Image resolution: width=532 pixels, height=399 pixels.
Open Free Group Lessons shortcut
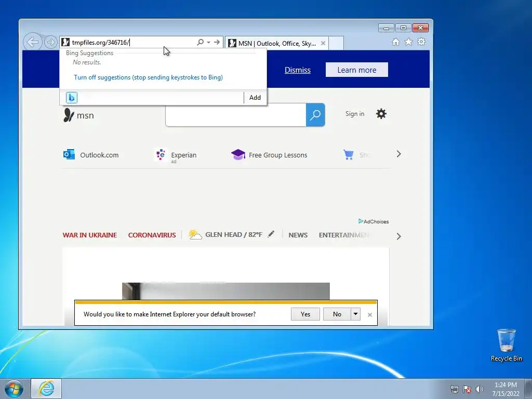[x=269, y=155]
